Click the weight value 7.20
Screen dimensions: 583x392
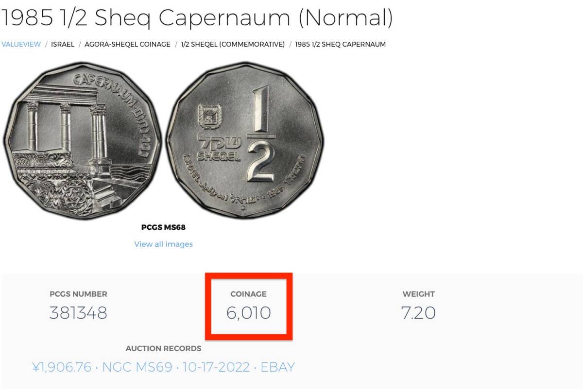point(418,313)
